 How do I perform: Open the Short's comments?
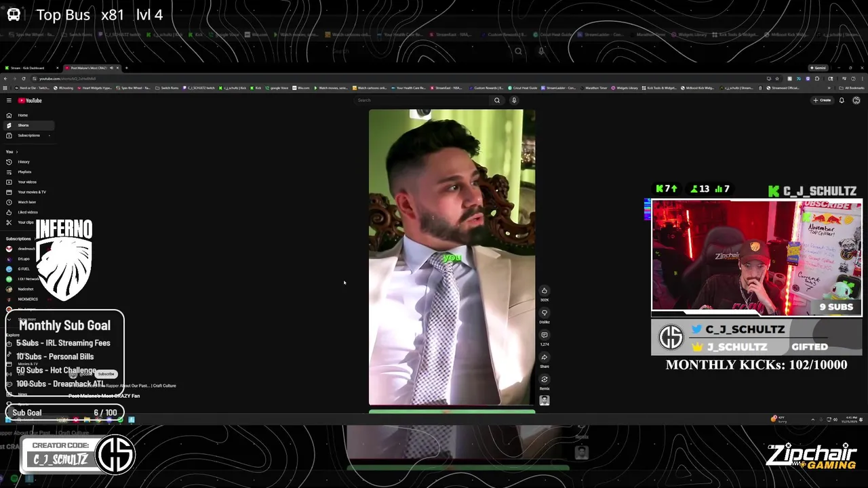[x=544, y=335]
